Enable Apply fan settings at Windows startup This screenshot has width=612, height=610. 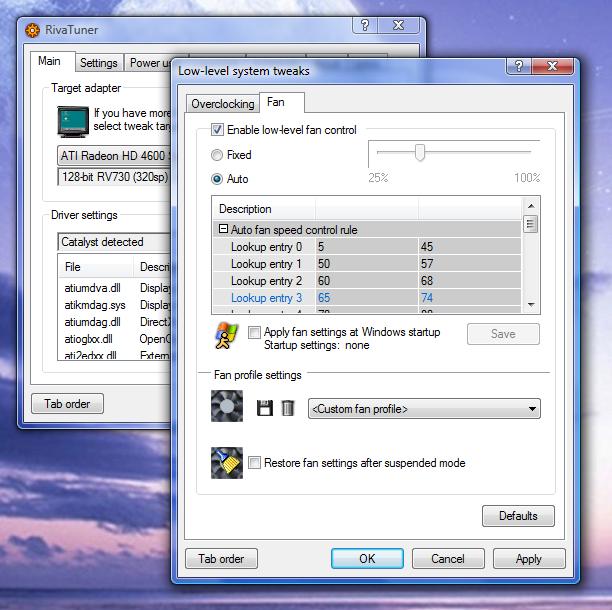click(255, 332)
